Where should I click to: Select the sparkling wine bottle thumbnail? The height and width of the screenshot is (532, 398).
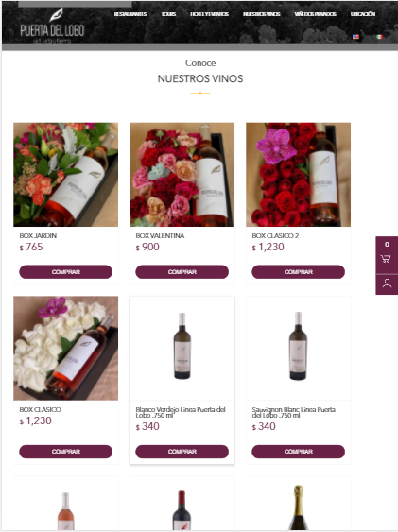tap(298, 506)
